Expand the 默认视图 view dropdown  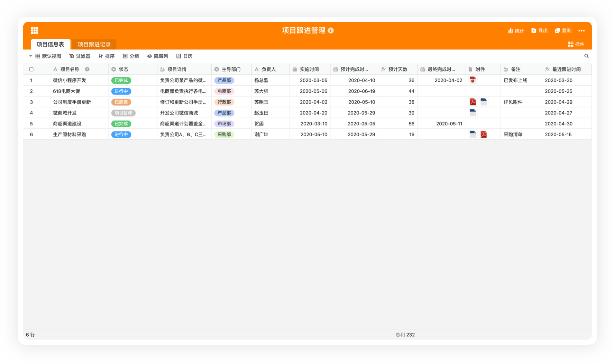(x=45, y=56)
